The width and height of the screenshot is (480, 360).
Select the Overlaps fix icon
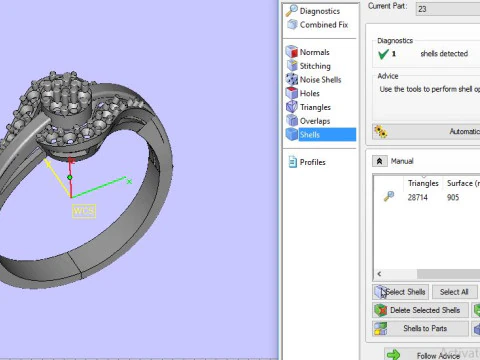pyautogui.click(x=292, y=120)
